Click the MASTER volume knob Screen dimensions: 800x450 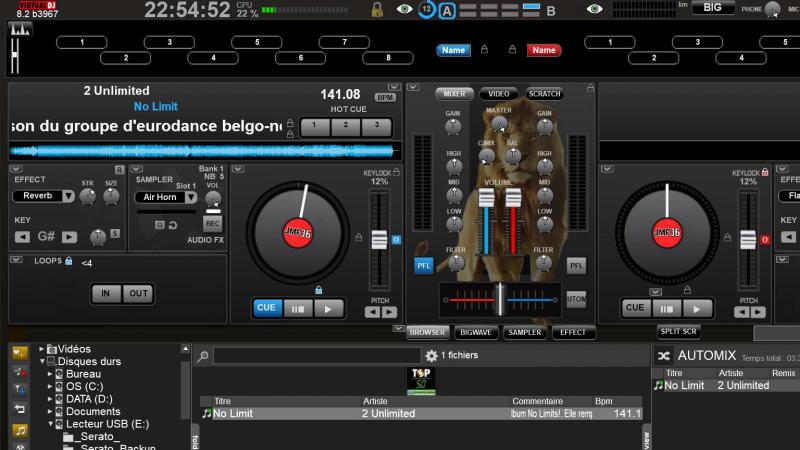(499, 123)
